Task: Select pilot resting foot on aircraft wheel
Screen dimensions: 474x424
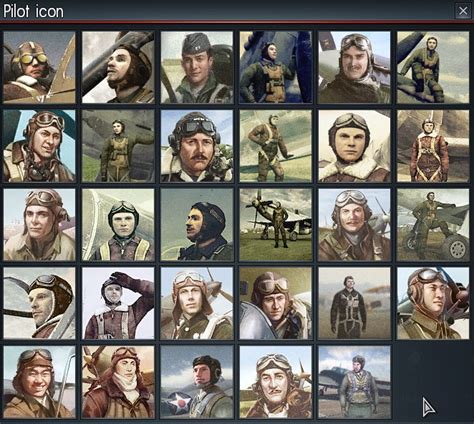Action: pos(433,225)
